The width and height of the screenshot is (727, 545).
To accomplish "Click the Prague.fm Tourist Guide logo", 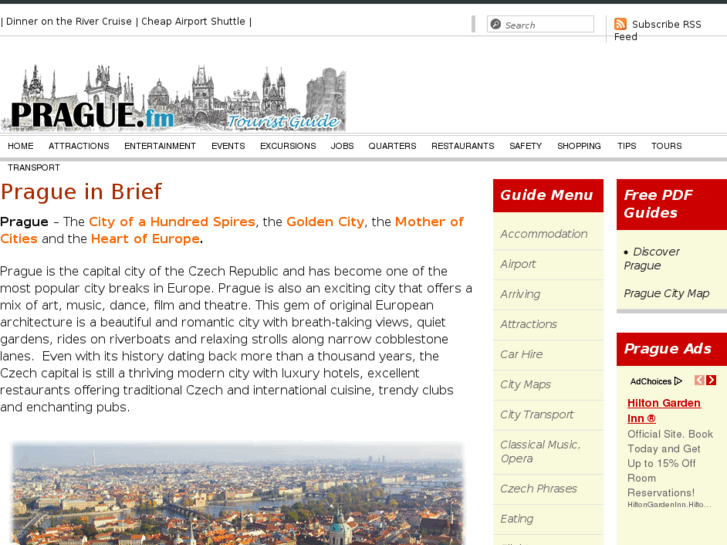I will 174,98.
